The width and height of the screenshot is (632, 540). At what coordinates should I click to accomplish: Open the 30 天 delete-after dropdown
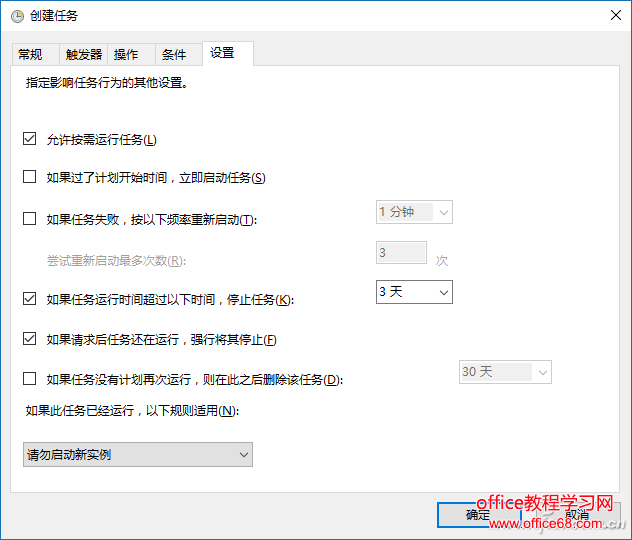click(505, 372)
